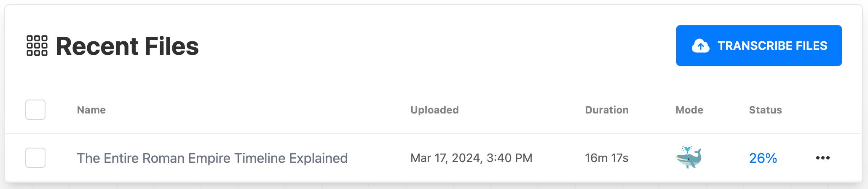868x189 pixels.
Task: Click the cloud upload icon
Action: (700, 46)
